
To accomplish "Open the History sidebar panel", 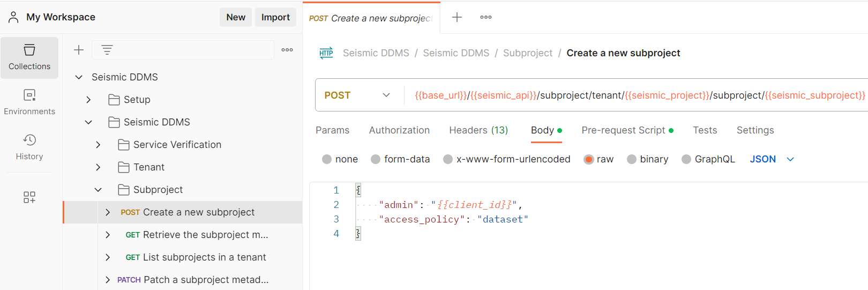I will (x=29, y=147).
